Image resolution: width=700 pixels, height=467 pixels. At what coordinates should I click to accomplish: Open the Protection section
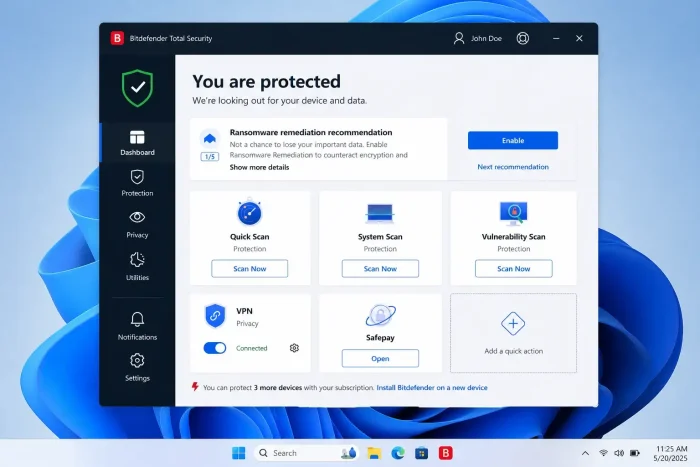[137, 183]
